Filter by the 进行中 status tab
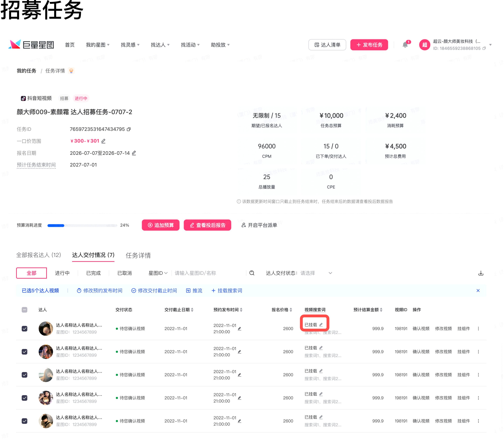The height and width of the screenshot is (441, 504). [62, 273]
